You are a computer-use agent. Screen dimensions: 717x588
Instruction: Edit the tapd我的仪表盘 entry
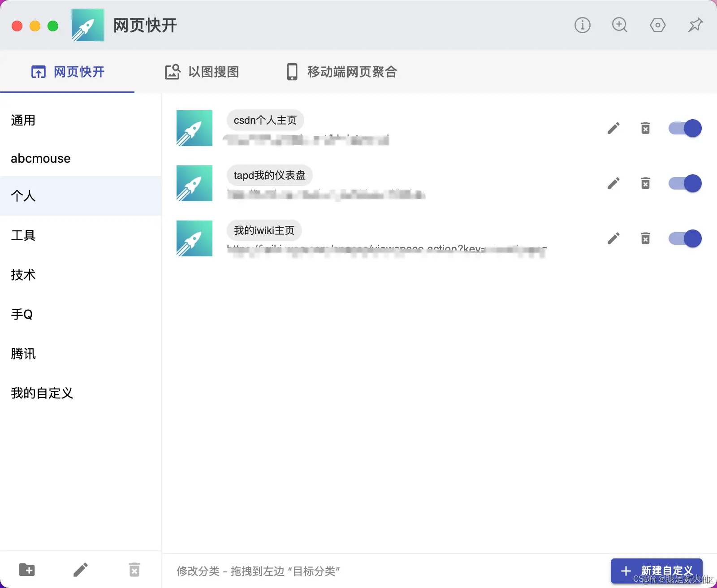click(x=613, y=183)
